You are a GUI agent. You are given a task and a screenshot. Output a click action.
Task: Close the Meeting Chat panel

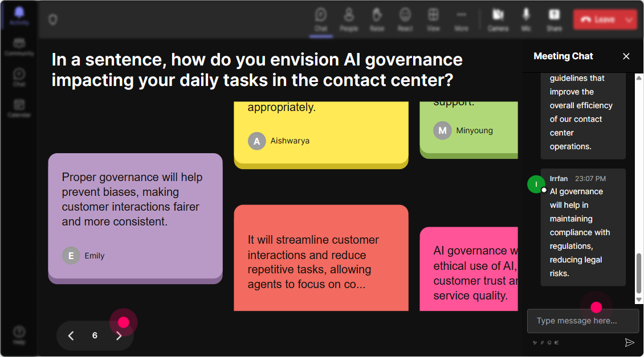(626, 56)
